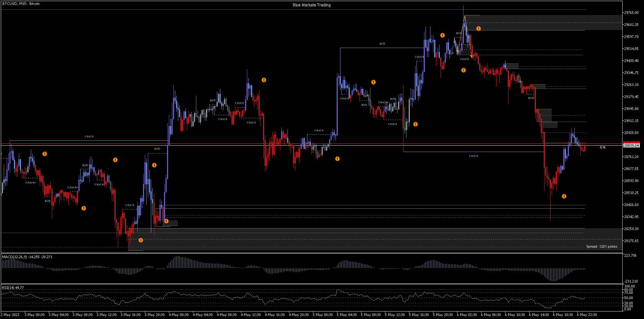Click the 28342.95 price scale label
Screen dimensions: 644x319
point(631,217)
